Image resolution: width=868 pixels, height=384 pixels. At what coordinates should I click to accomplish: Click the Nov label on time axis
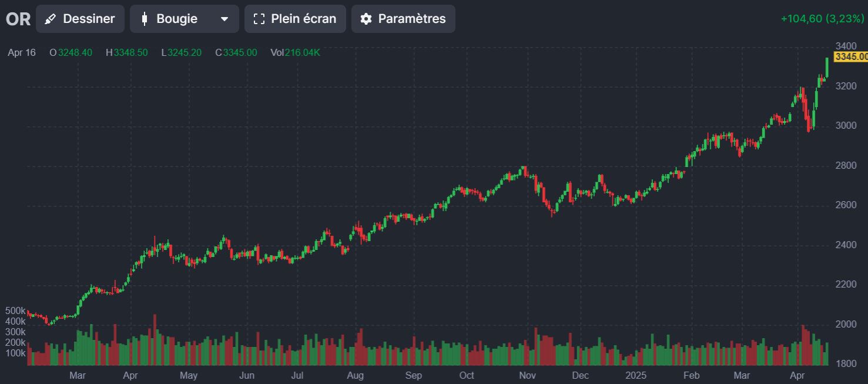[x=527, y=375]
